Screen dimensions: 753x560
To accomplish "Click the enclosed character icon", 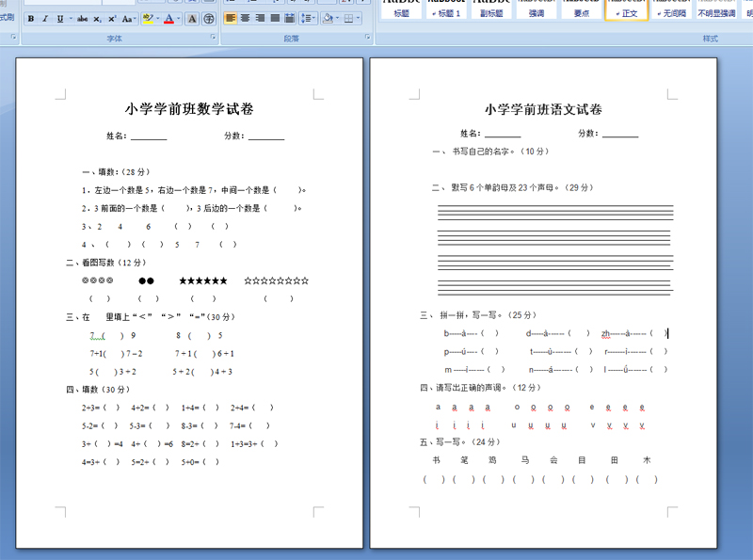I will click(x=208, y=19).
